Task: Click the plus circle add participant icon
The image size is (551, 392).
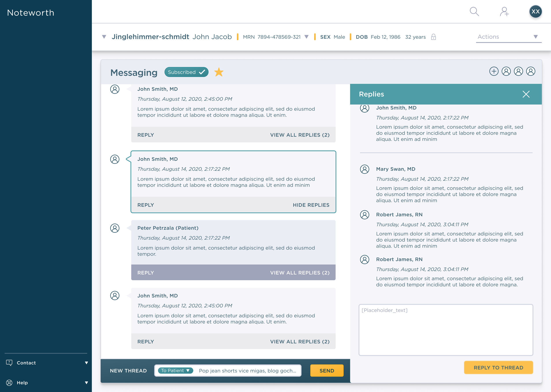Action: pos(494,71)
